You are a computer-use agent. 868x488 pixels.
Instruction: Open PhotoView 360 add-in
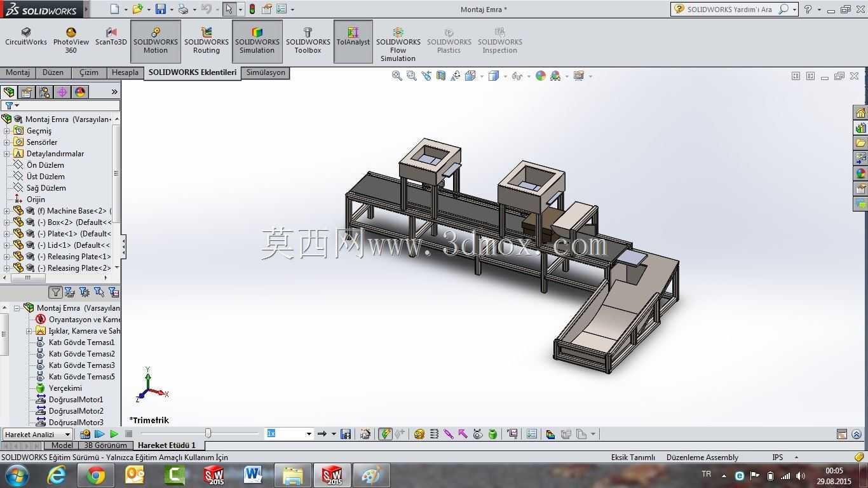tap(71, 41)
